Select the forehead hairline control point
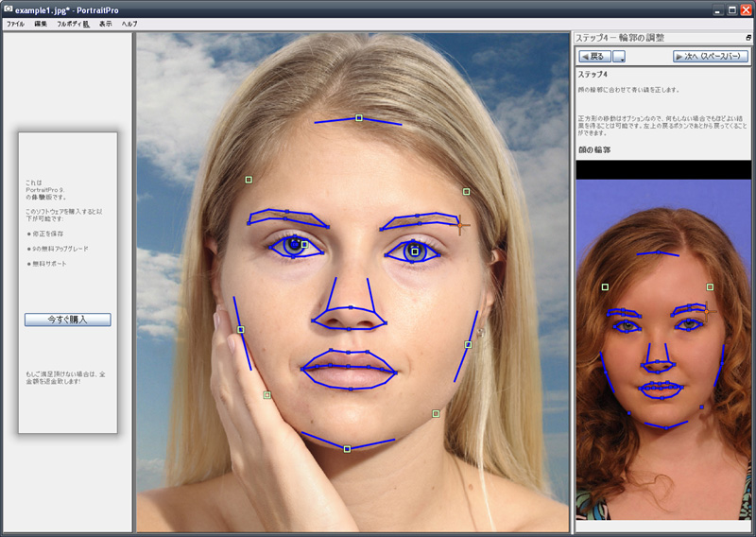 [359, 117]
